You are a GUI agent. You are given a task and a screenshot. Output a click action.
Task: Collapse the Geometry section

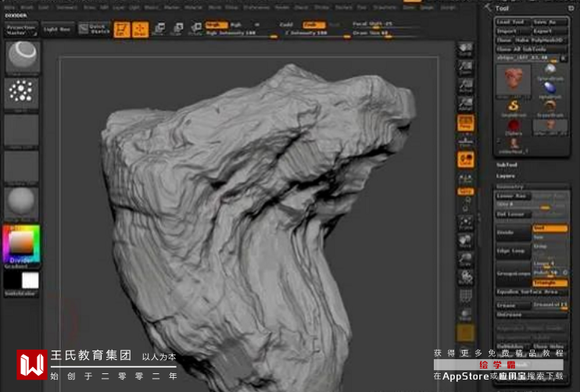tap(510, 187)
